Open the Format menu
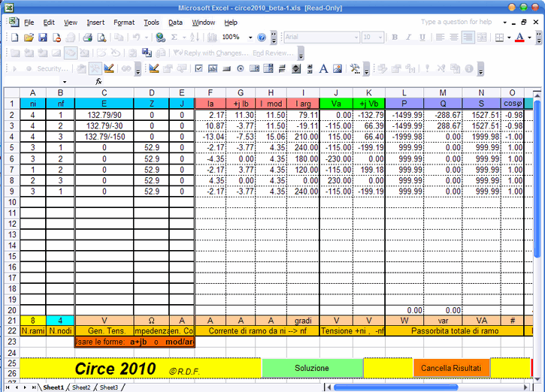Image resolution: width=545 pixels, height=392 pixels. tap(124, 23)
